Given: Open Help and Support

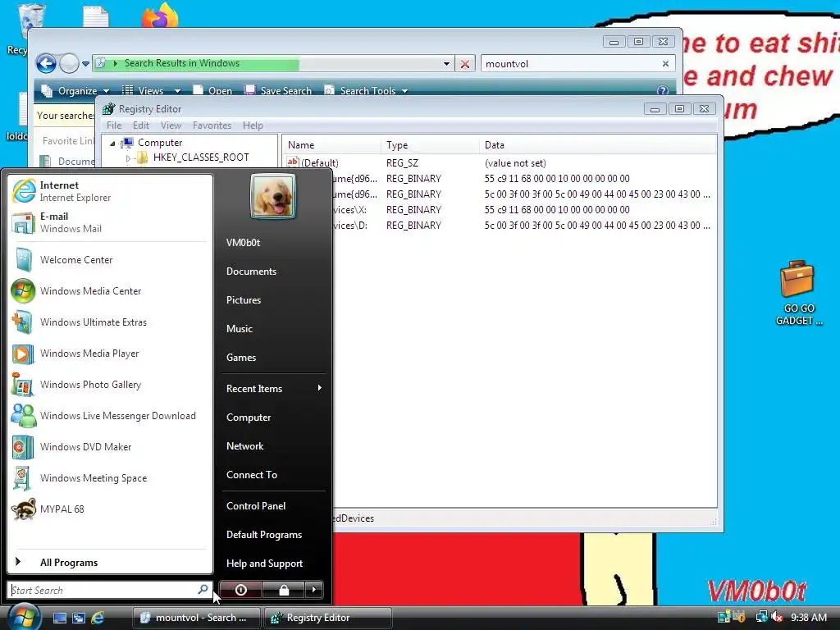Looking at the screenshot, I should pyautogui.click(x=264, y=564).
